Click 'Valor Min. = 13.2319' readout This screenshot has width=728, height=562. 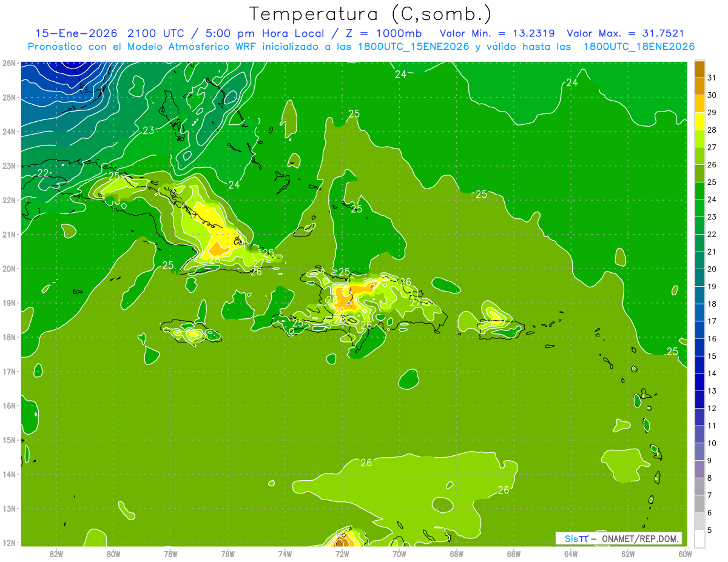coord(497,34)
